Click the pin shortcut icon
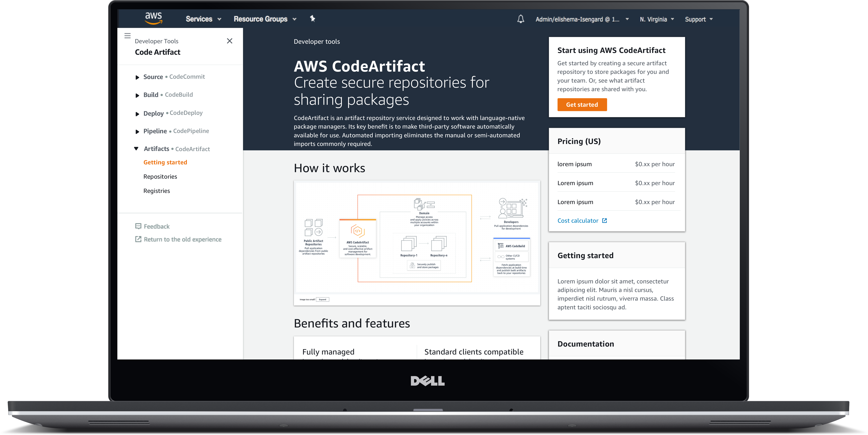This screenshot has height=435, width=868. pos(312,19)
